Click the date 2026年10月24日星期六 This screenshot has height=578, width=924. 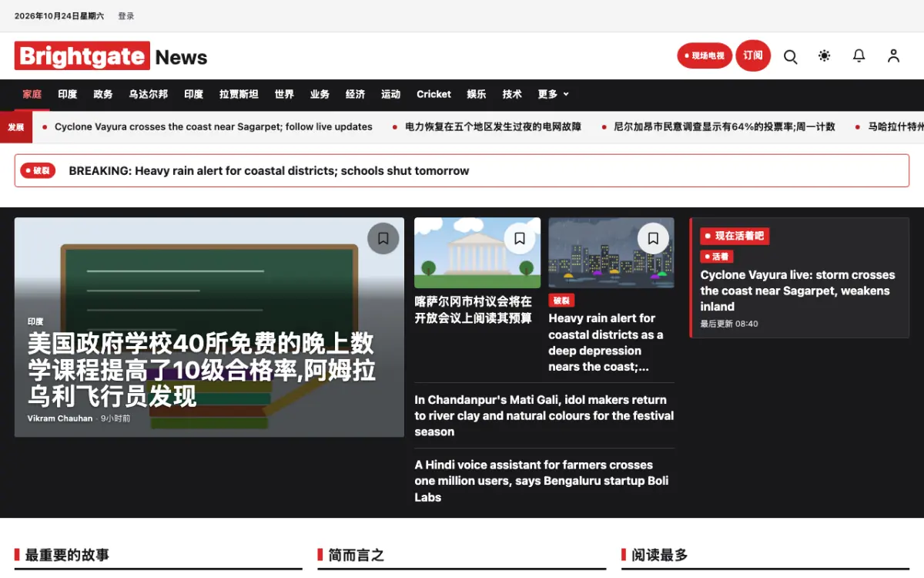click(x=59, y=16)
